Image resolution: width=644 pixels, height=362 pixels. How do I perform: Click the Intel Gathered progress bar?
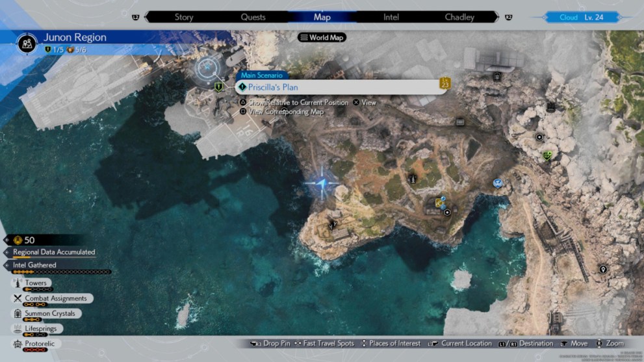[x=61, y=272]
